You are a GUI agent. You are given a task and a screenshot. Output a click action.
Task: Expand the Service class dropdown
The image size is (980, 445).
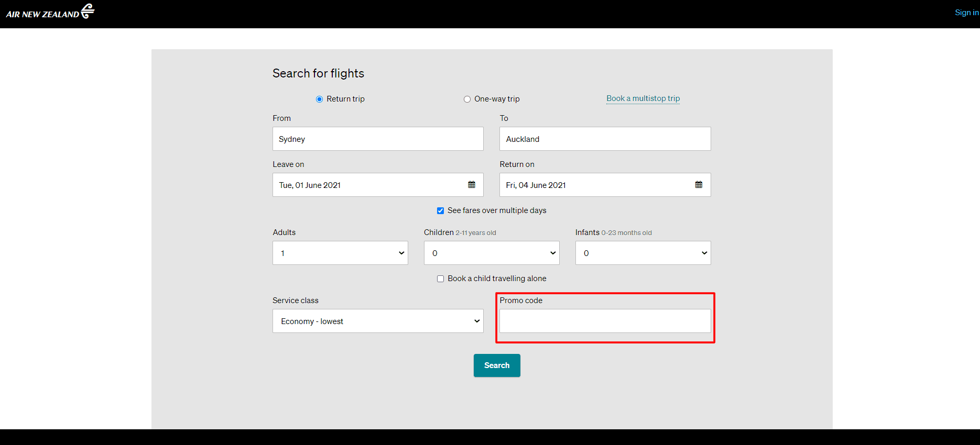(x=377, y=321)
